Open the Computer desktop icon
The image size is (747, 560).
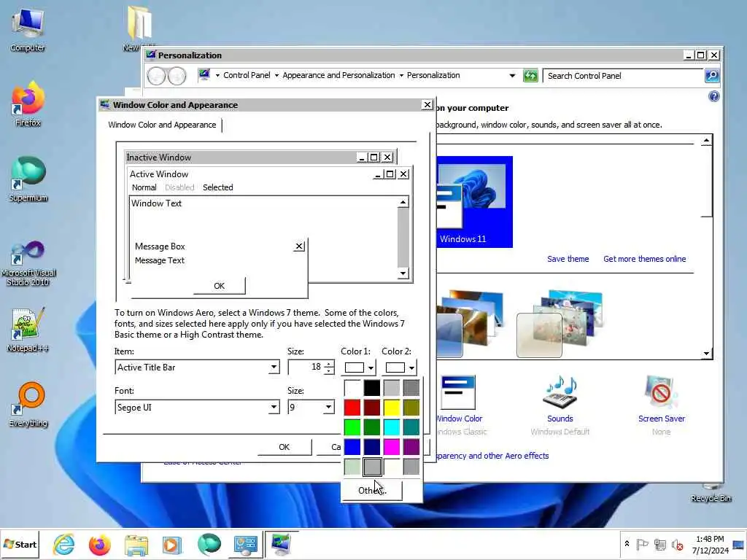pos(28,30)
